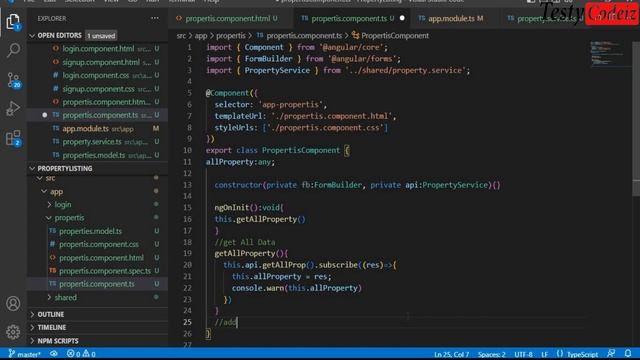Click the feedback icon in status bar
Viewport: 640px width, 360px height.
tap(611, 353)
